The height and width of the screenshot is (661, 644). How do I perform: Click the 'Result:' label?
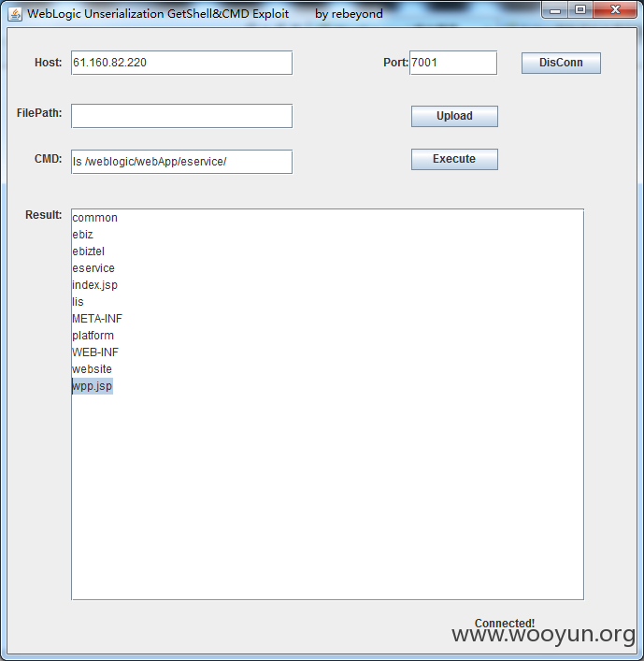click(43, 215)
